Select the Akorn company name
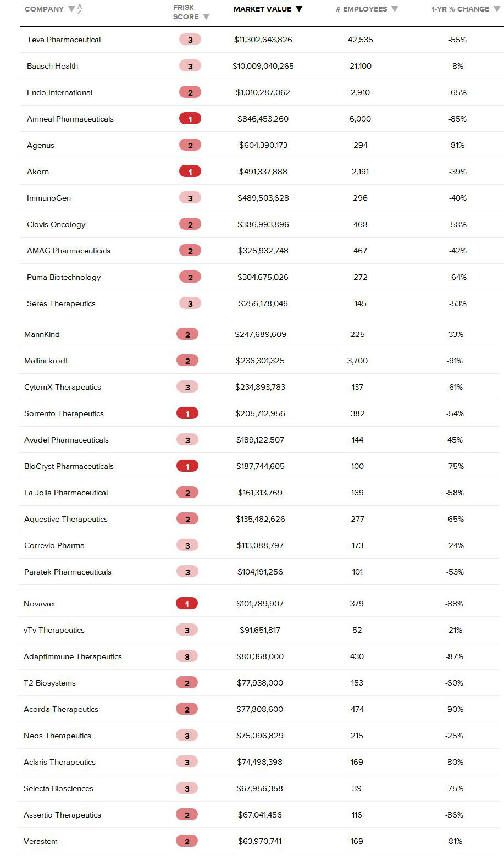 click(x=38, y=172)
